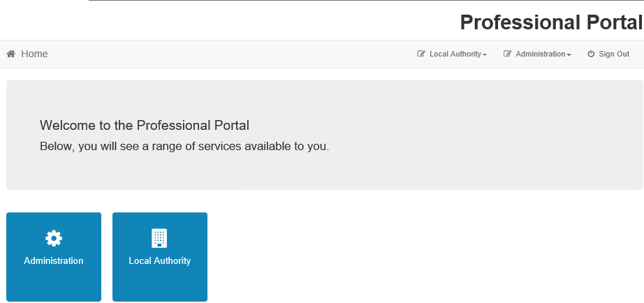644x303 pixels.
Task: Click the building icon on Local Authority tile
Action: coord(159,238)
